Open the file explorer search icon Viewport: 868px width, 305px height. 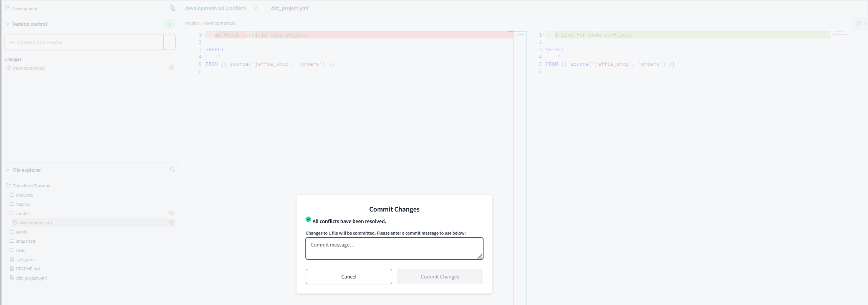pyautogui.click(x=172, y=170)
